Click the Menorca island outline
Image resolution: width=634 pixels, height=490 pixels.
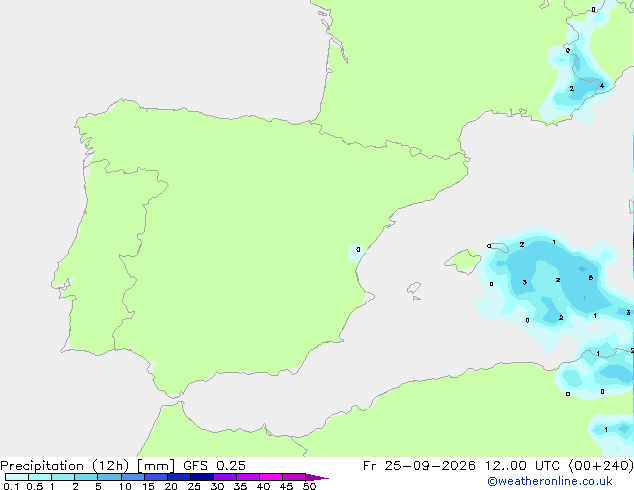tap(499, 247)
